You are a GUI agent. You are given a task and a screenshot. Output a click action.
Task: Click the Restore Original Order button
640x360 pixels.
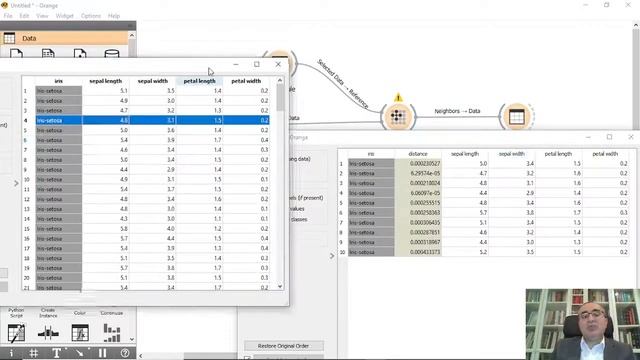click(283, 346)
